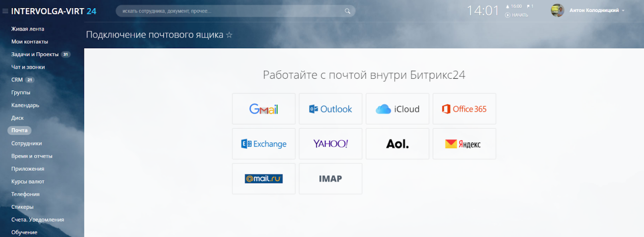Open Календарь in sidebar
Image resolution: width=644 pixels, height=237 pixels.
tap(25, 105)
